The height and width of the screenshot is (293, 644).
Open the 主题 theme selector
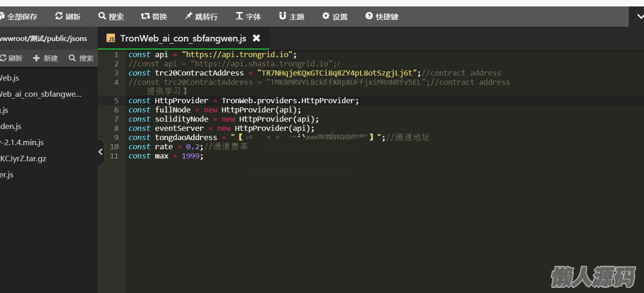pyautogui.click(x=292, y=17)
